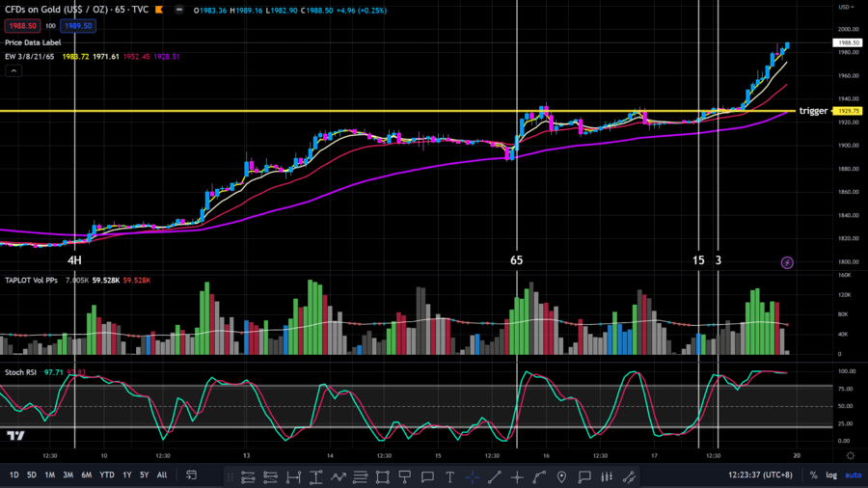868x488 pixels.
Task: Select the Short Position drawing tool
Action: click(270, 477)
